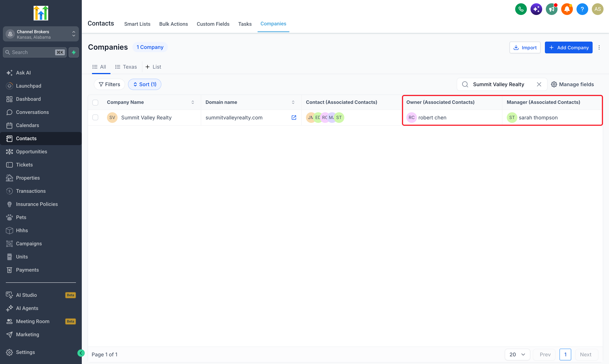Open the AS user avatar menu
The width and height of the screenshot is (609, 364).
[597, 9]
